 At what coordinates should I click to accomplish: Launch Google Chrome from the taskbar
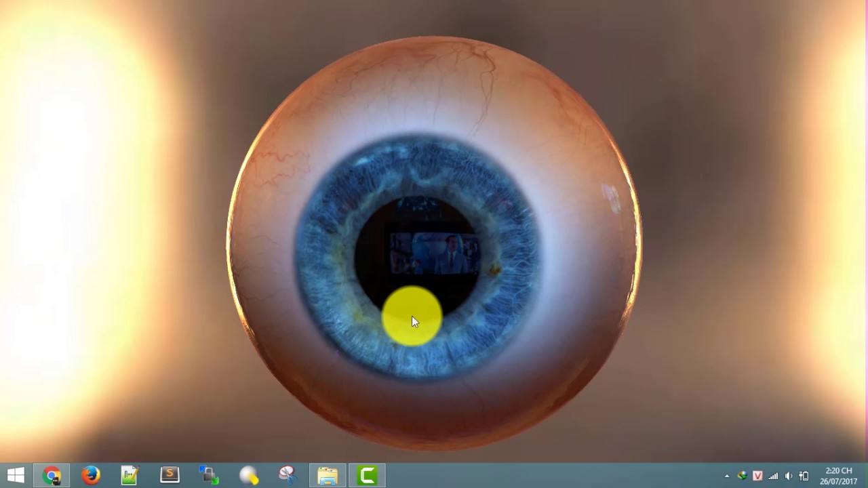pos(52,474)
